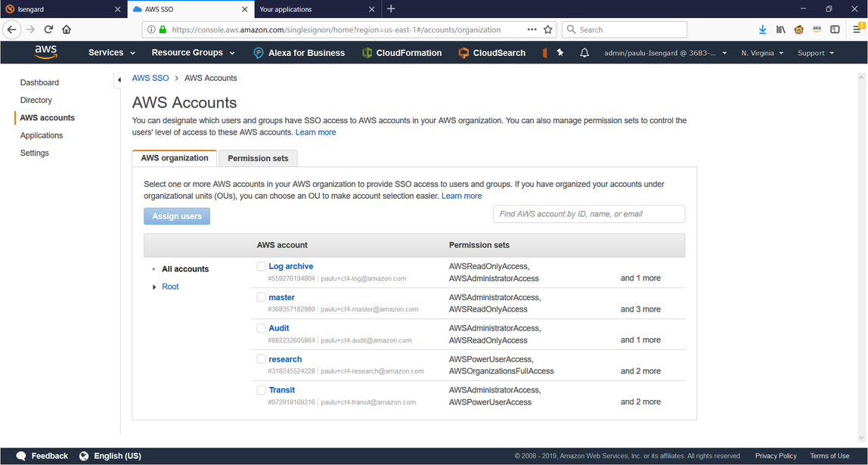This screenshot has width=868, height=465.
Task: Select the AWS organization tab
Action: click(175, 158)
